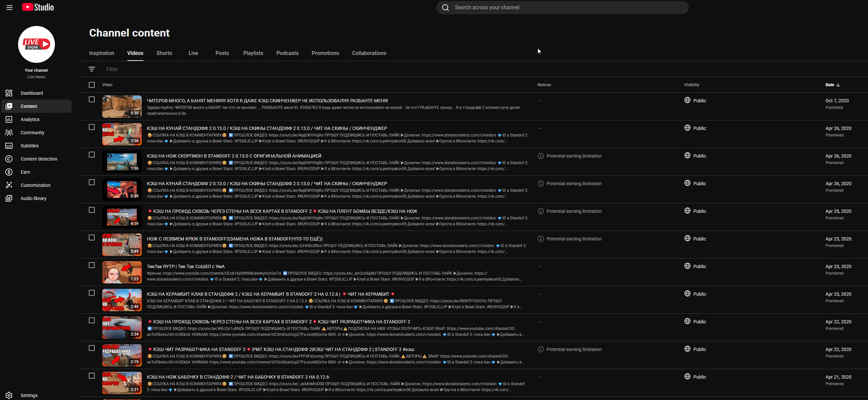
Task: Click the search magnifier icon
Action: (x=446, y=8)
